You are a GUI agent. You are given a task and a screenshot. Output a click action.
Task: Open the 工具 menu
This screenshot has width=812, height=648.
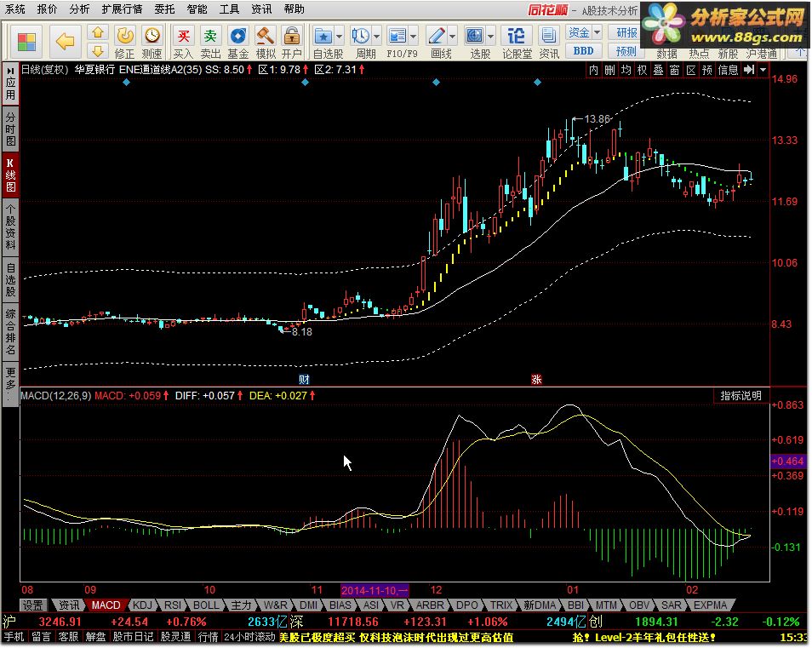pyautogui.click(x=229, y=9)
